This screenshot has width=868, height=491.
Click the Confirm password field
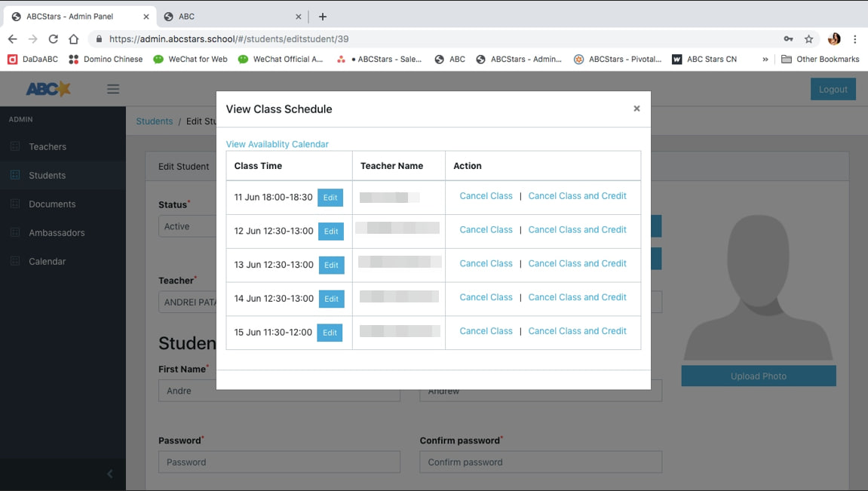click(x=540, y=462)
